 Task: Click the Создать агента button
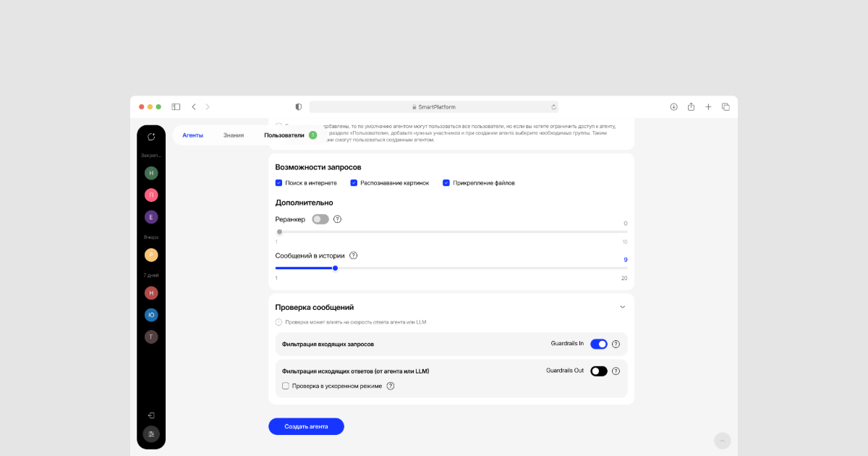pos(306,426)
